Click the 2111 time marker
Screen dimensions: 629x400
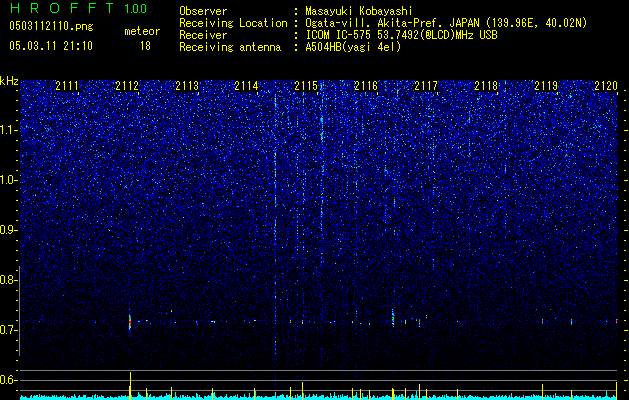[67, 85]
